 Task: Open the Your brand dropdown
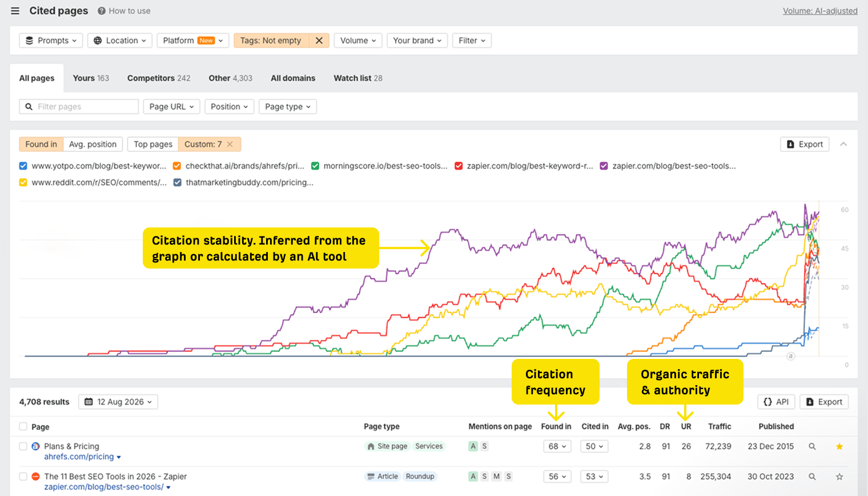417,41
